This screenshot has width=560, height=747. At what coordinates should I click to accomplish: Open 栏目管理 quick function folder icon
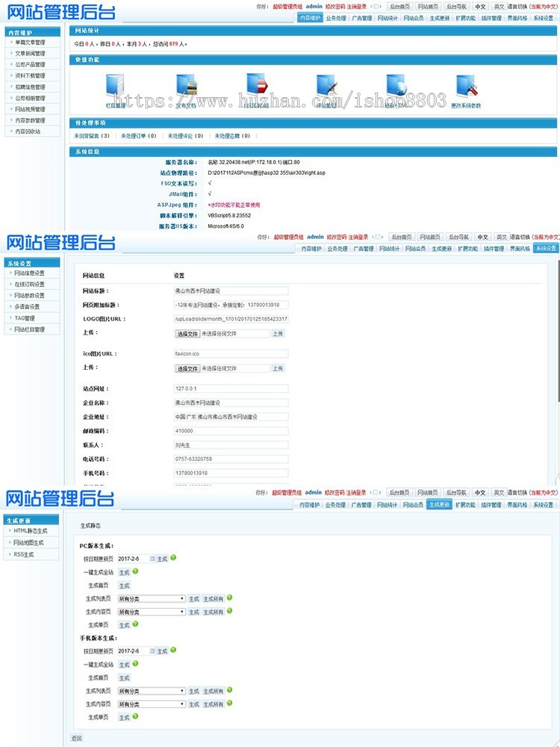tap(115, 86)
